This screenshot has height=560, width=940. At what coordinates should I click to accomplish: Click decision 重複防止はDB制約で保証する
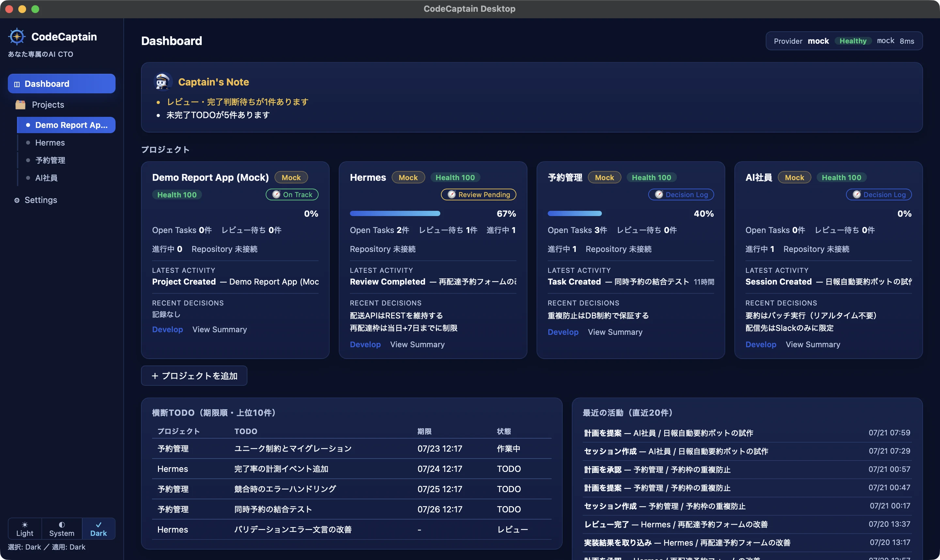598,316
